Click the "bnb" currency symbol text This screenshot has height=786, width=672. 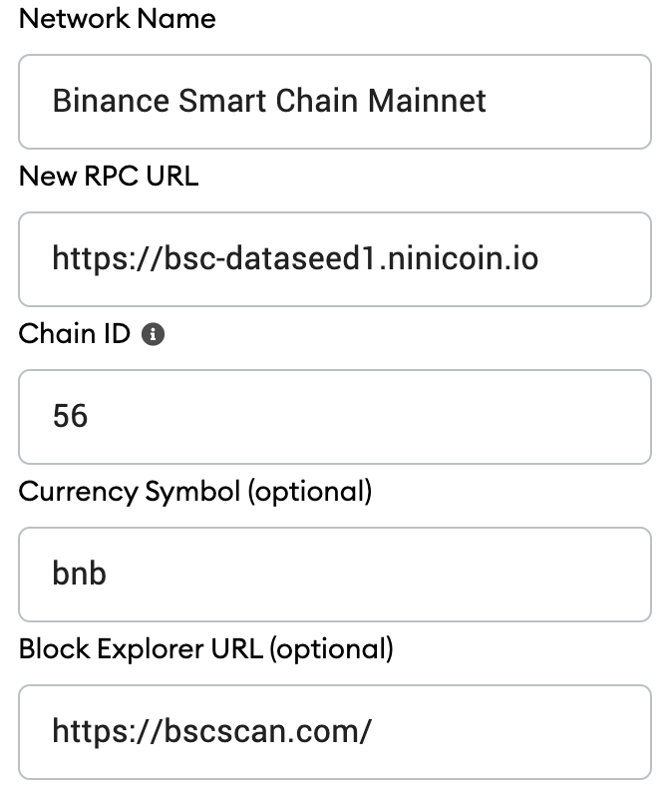(x=79, y=575)
